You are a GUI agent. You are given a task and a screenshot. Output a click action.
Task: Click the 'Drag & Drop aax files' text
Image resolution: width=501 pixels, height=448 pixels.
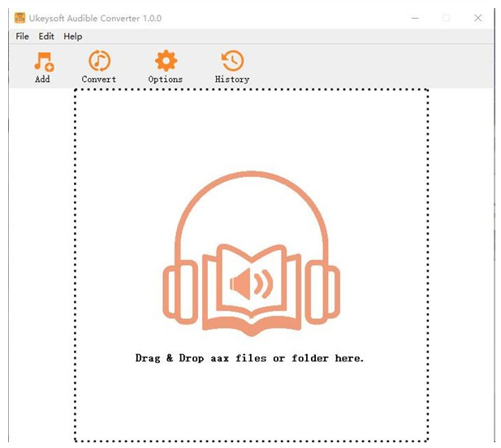coord(250,358)
